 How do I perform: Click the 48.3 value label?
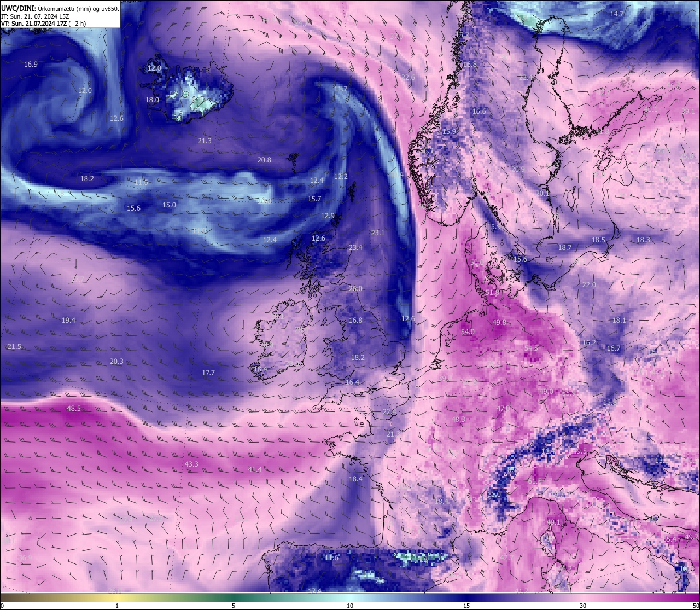point(458,420)
